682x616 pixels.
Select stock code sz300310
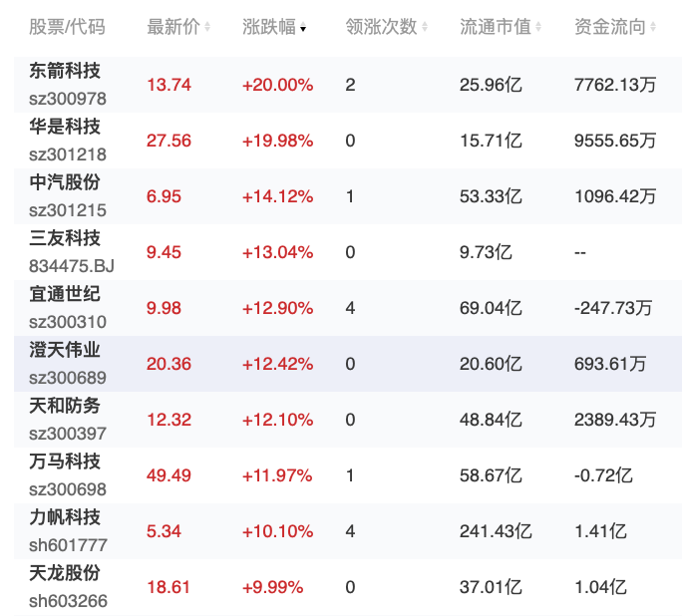(x=68, y=322)
